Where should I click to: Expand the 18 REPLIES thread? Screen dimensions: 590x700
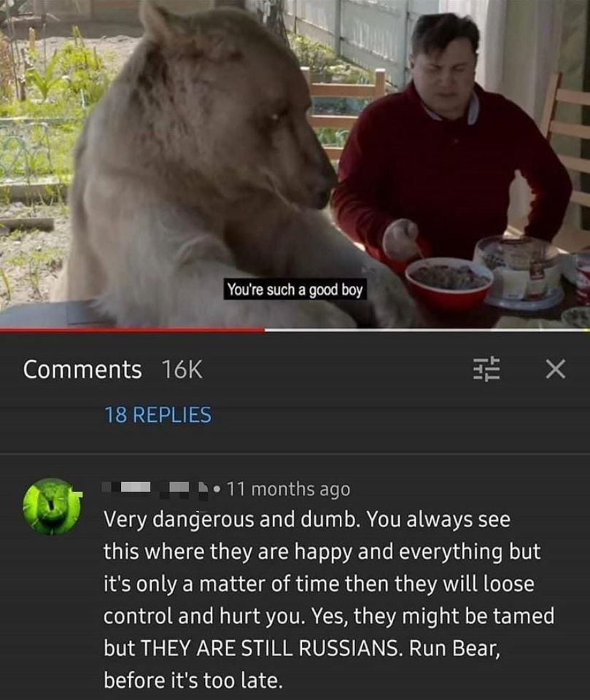pos(158,415)
